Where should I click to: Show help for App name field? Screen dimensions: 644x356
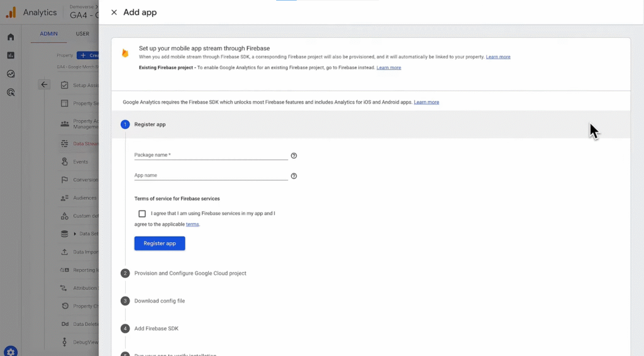(294, 175)
